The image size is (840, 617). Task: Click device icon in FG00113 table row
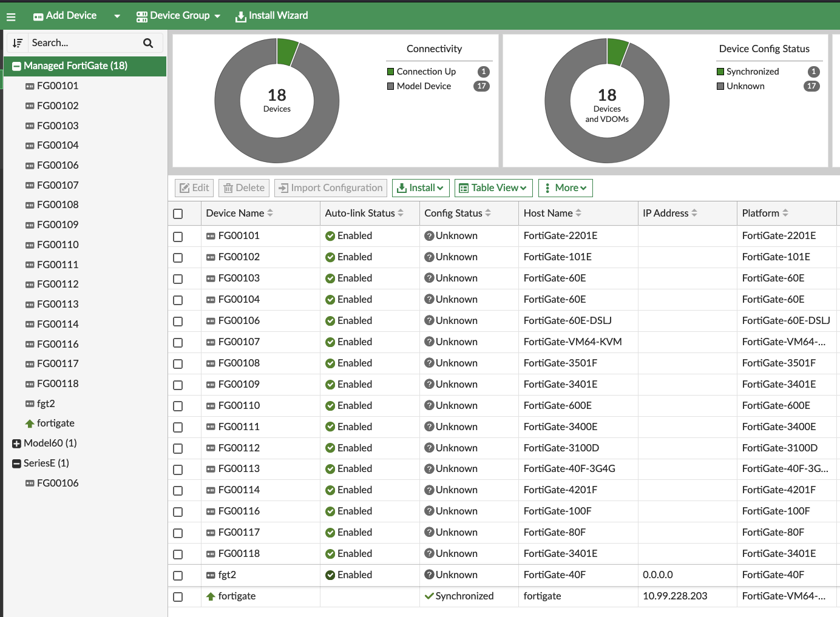pos(211,469)
